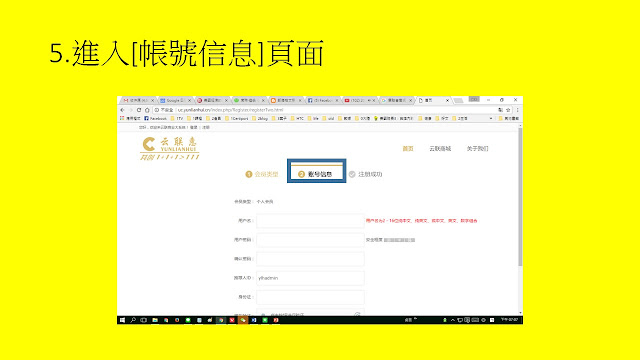
Task: Click the recommender ID field with ylhadmin
Action: [x=310, y=278]
